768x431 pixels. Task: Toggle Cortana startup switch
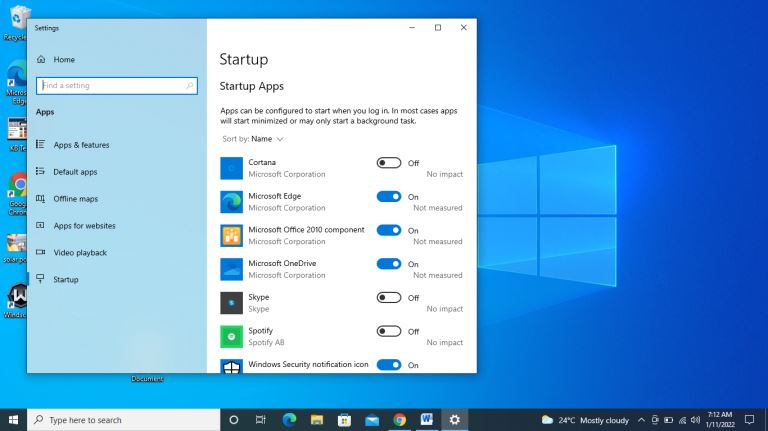389,163
